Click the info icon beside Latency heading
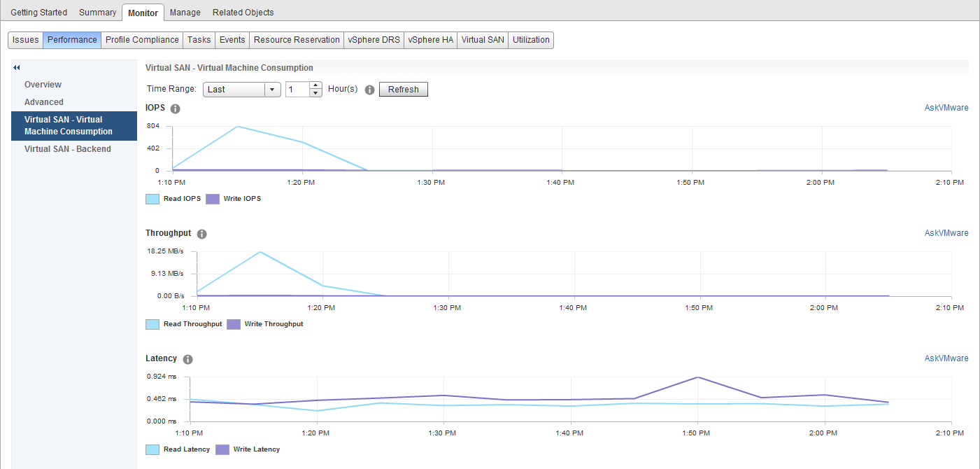980x469 pixels. tap(187, 359)
